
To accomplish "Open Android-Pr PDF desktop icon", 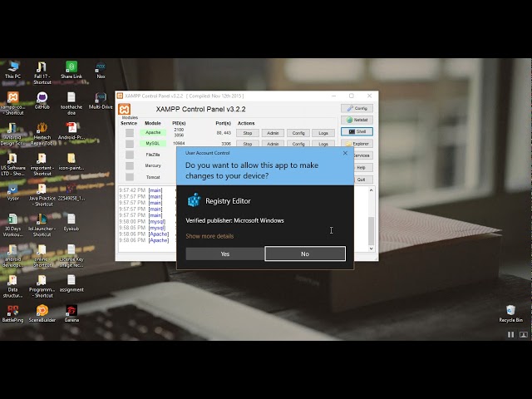I will [71, 131].
